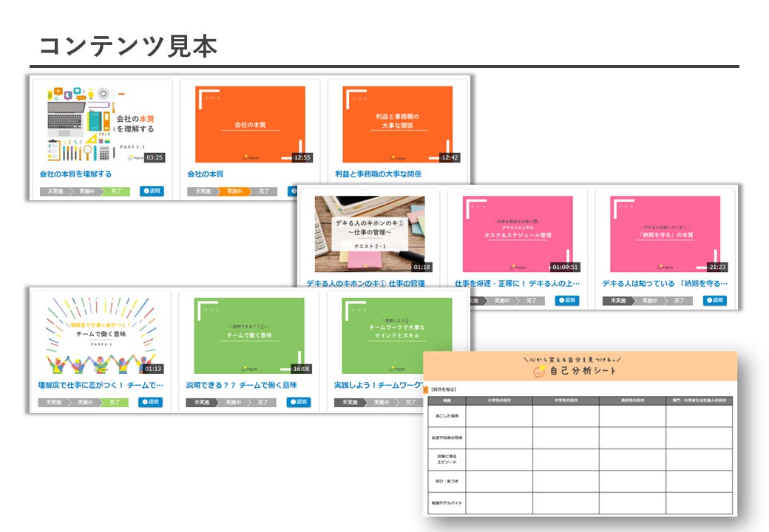Click empty 学び・気づき cell under 高校生の自分
769x532 pixels.
(x=633, y=482)
